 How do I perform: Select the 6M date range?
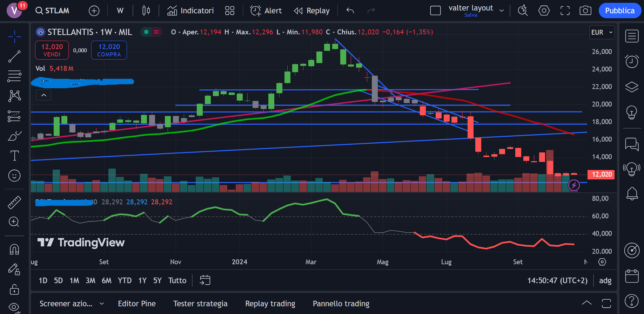click(107, 280)
